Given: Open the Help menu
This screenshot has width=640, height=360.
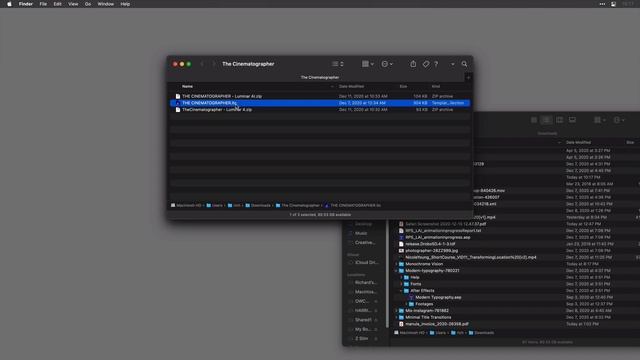Looking at the screenshot, I should point(125,4).
